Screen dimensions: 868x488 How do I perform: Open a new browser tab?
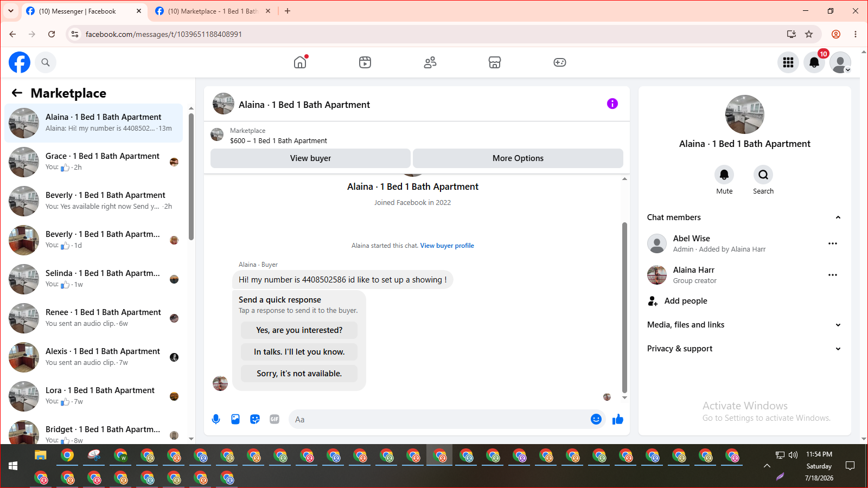288,11
